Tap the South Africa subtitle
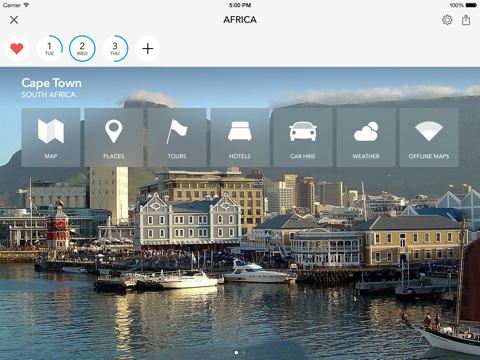480x360 pixels. [49, 95]
